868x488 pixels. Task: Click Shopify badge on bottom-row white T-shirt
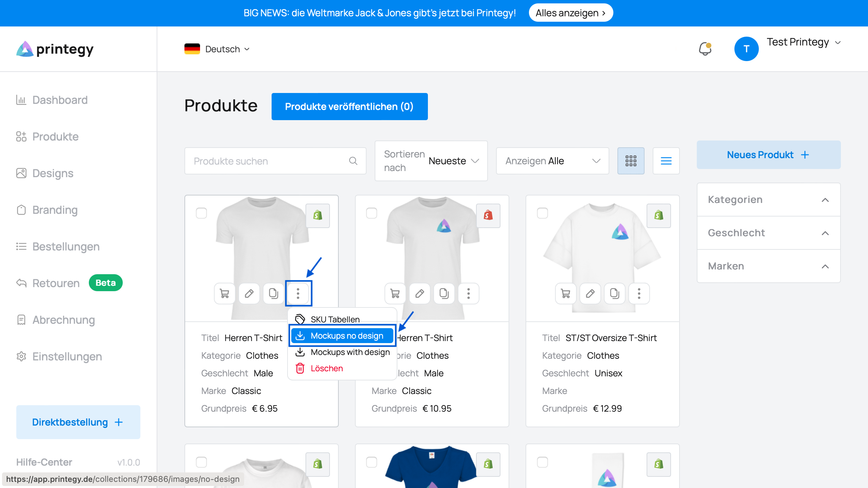click(x=318, y=464)
